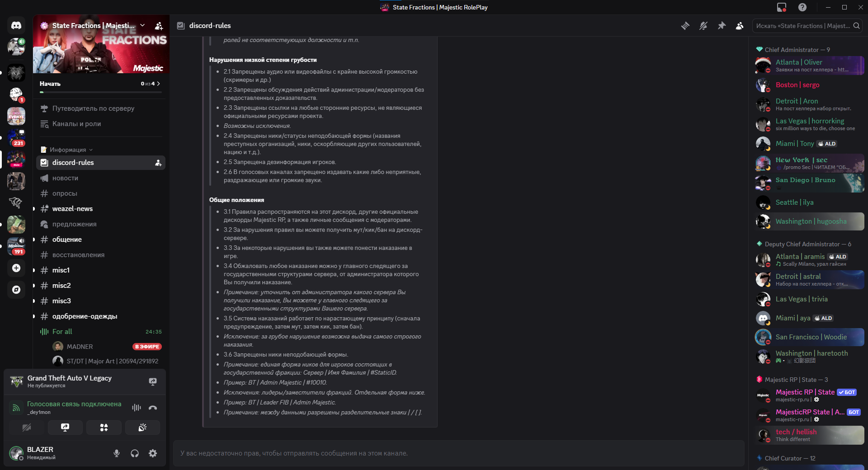868x470 pixels.
Task: Open the EVENTS server icon
Action: point(16,116)
